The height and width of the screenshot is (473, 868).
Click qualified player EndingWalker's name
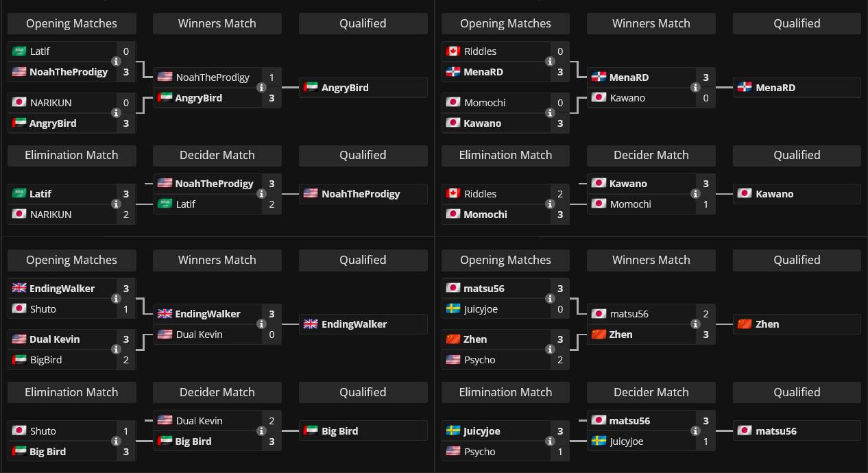click(354, 324)
